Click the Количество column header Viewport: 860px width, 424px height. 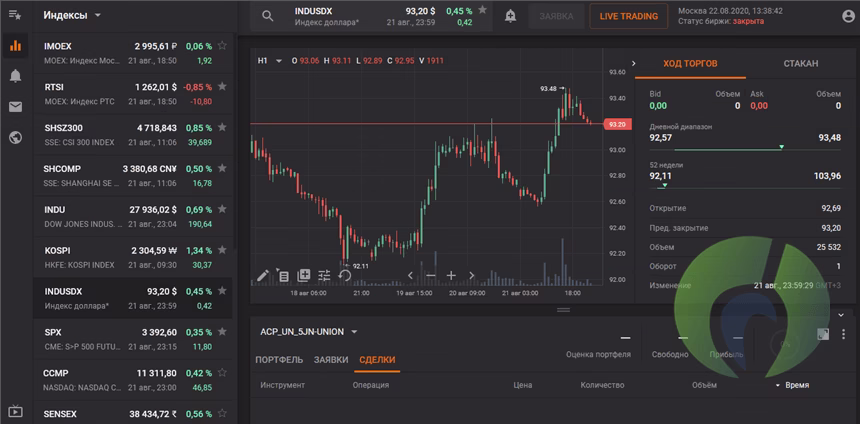tap(602, 385)
